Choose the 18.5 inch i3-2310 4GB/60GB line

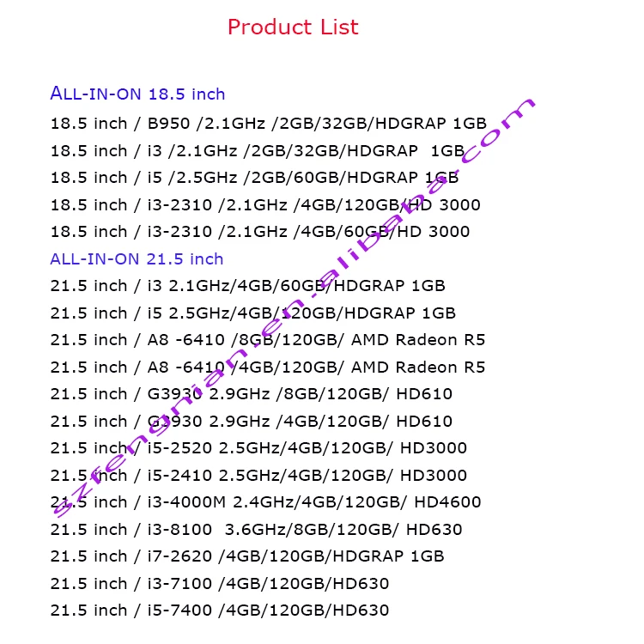click(x=260, y=232)
